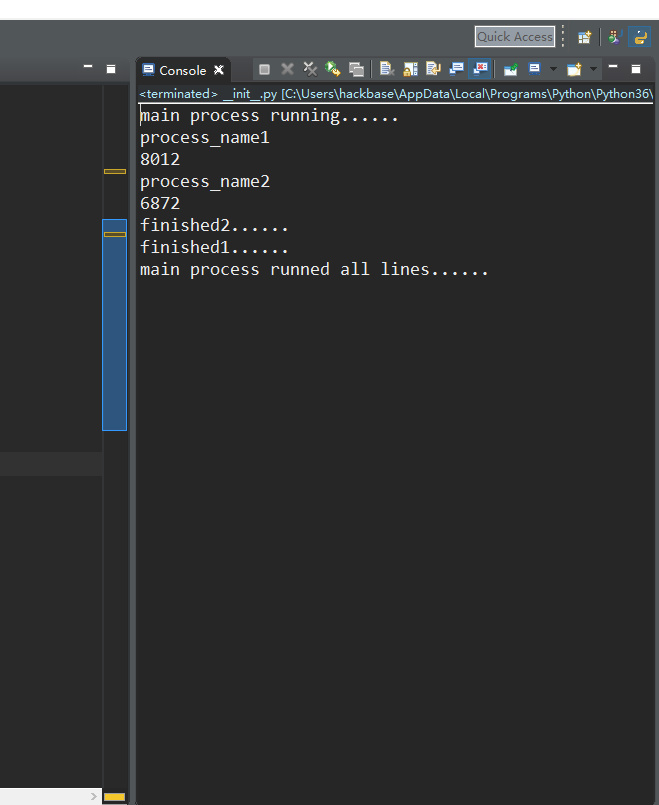659x805 pixels.
Task: Click lower yellow marker inside blue ruler area
Action: point(115,235)
